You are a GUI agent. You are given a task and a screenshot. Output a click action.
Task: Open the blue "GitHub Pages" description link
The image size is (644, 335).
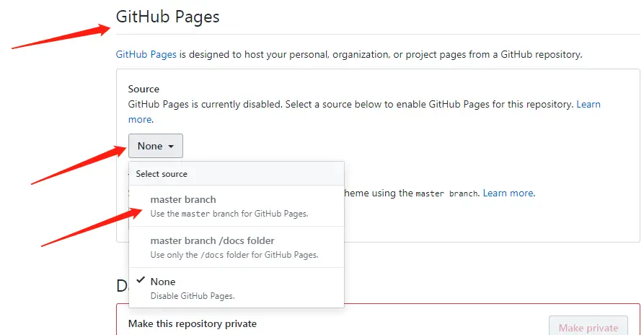(x=146, y=54)
